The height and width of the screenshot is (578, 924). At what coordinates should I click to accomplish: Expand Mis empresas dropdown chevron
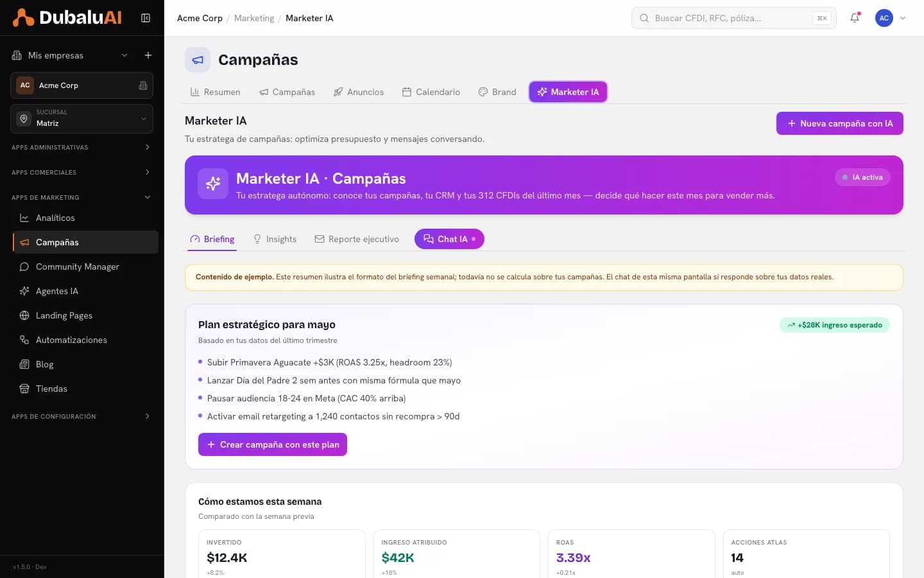[x=124, y=55]
